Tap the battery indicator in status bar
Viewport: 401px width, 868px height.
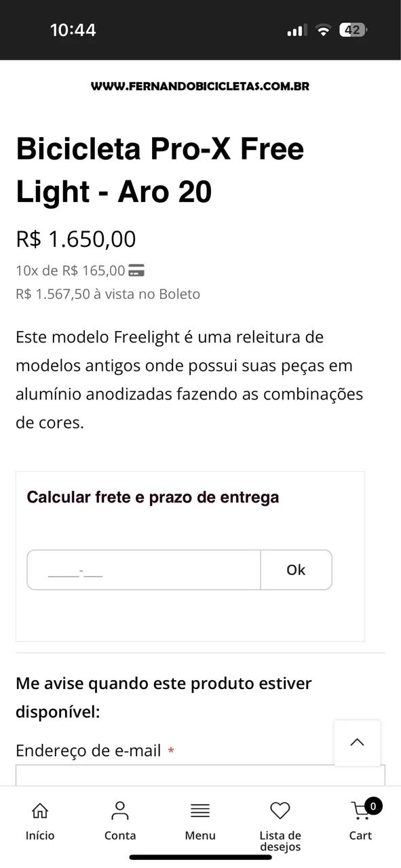pos(354,30)
